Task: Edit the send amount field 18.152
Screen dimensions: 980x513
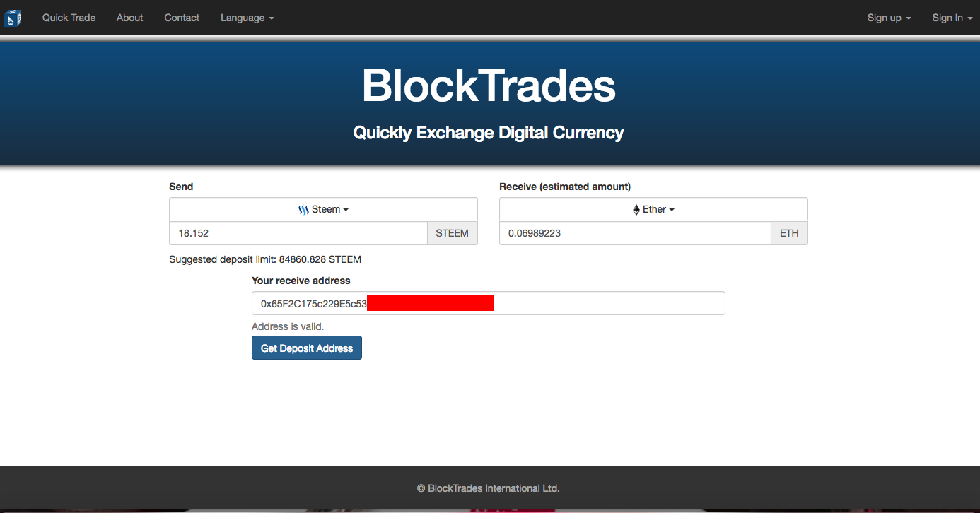Action: click(x=298, y=233)
